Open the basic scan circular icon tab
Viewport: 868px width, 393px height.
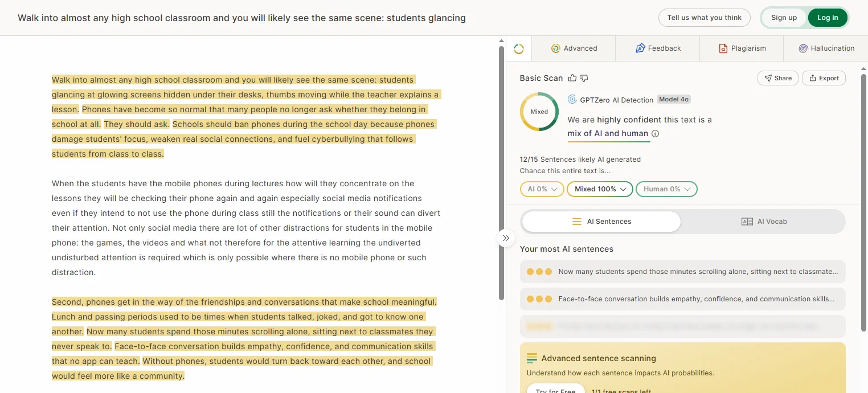pos(519,49)
